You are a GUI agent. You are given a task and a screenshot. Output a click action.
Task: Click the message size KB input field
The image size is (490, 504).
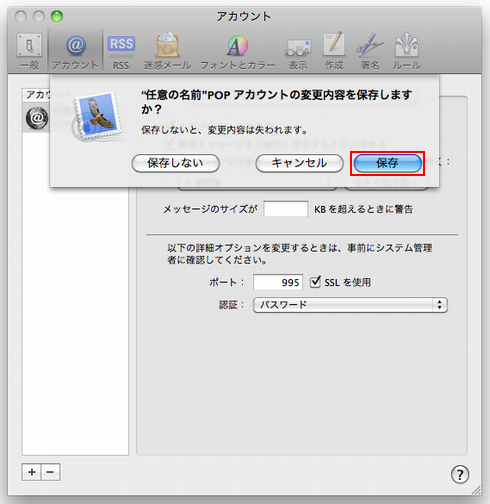click(286, 209)
